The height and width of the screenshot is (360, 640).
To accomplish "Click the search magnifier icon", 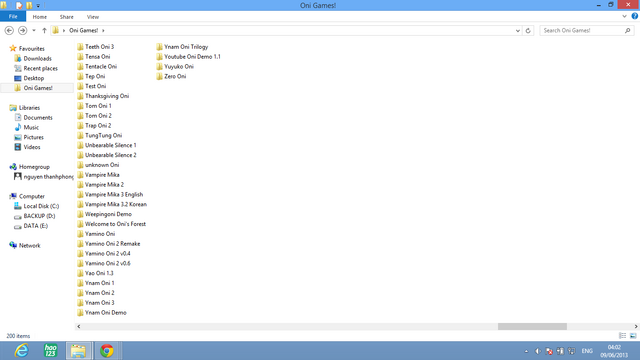I will pyautogui.click(x=628, y=30).
